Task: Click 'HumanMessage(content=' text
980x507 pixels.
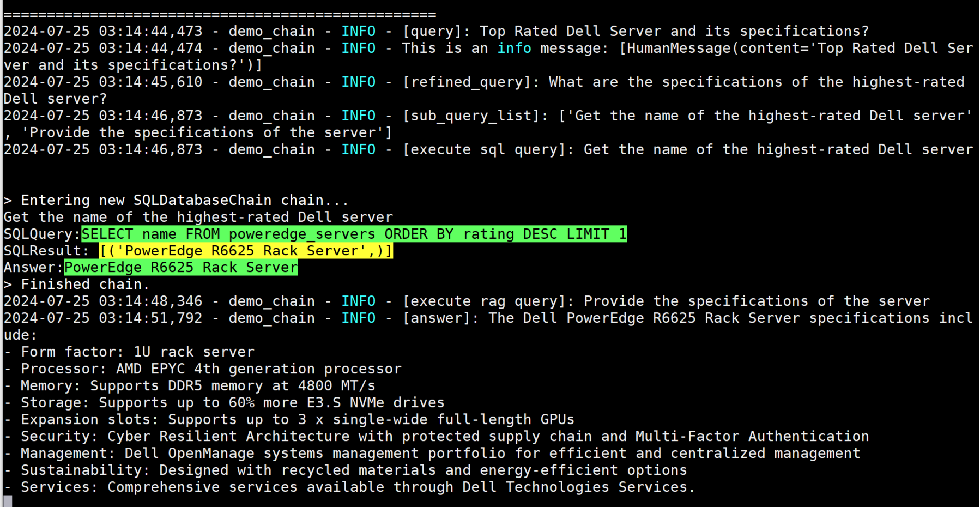Action: (x=718, y=49)
